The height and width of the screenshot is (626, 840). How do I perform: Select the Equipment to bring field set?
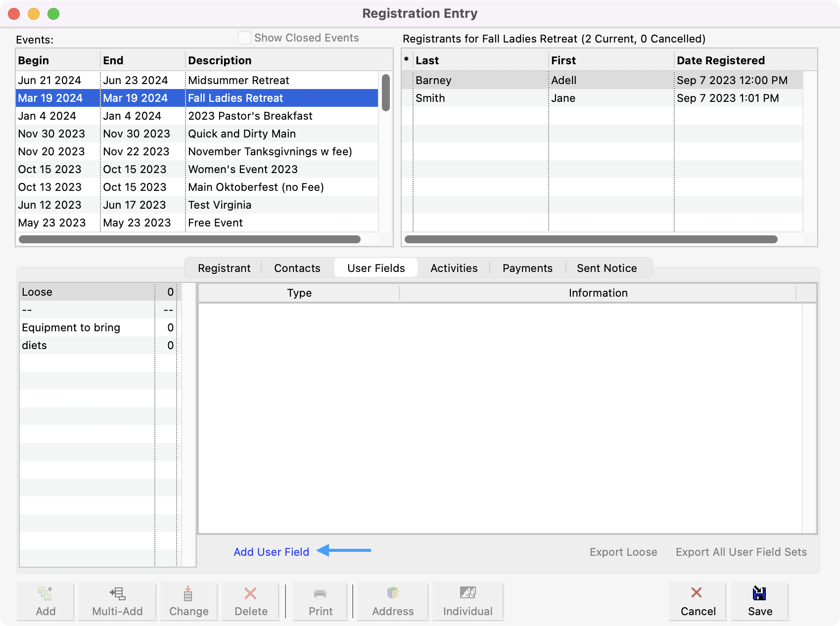point(71,327)
